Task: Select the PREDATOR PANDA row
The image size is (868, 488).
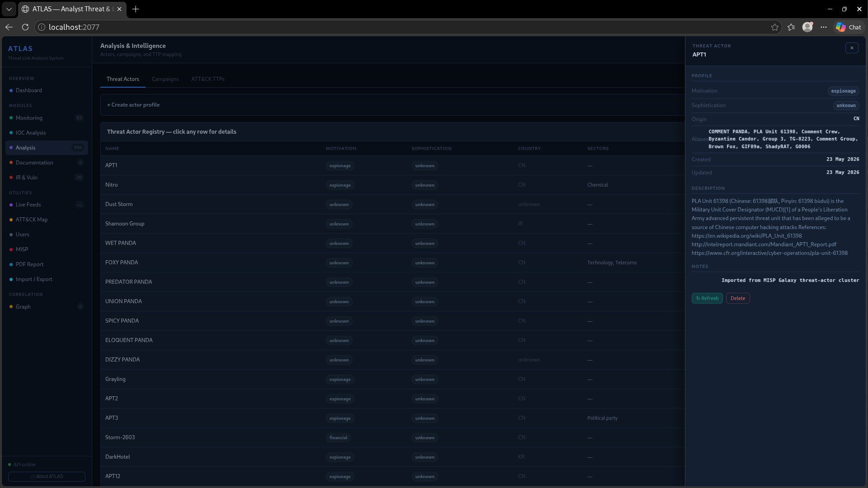Action: point(392,282)
